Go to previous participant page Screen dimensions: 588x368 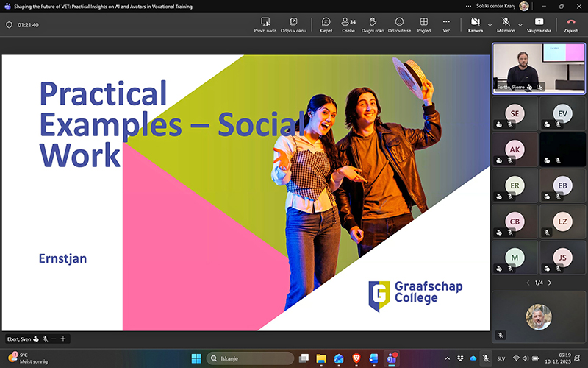click(x=527, y=283)
